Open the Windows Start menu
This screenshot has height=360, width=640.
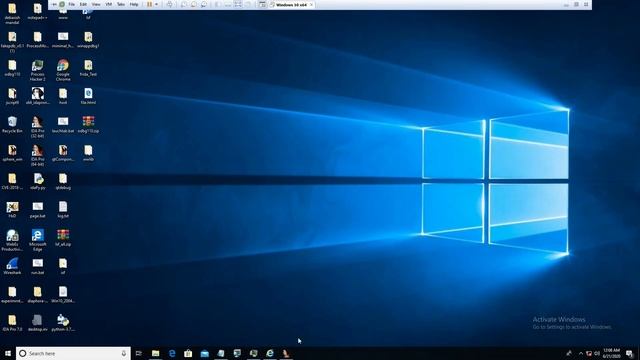[8, 353]
